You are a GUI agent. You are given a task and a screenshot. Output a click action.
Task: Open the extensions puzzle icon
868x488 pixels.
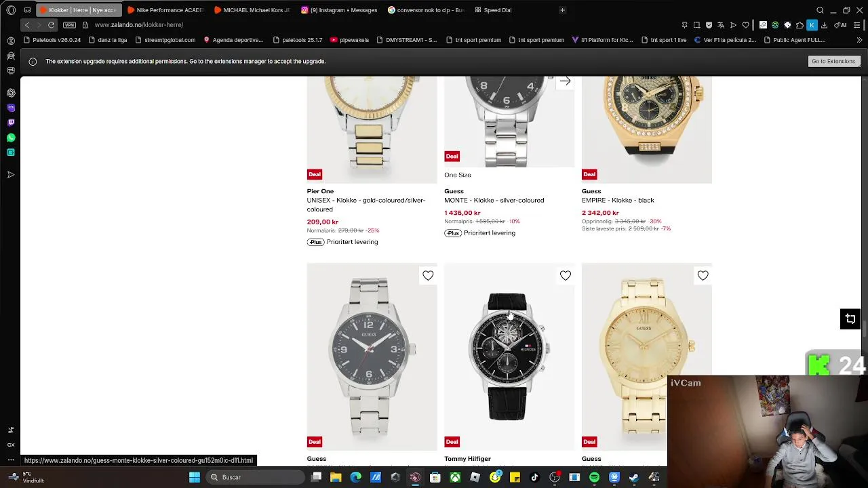[800, 25]
